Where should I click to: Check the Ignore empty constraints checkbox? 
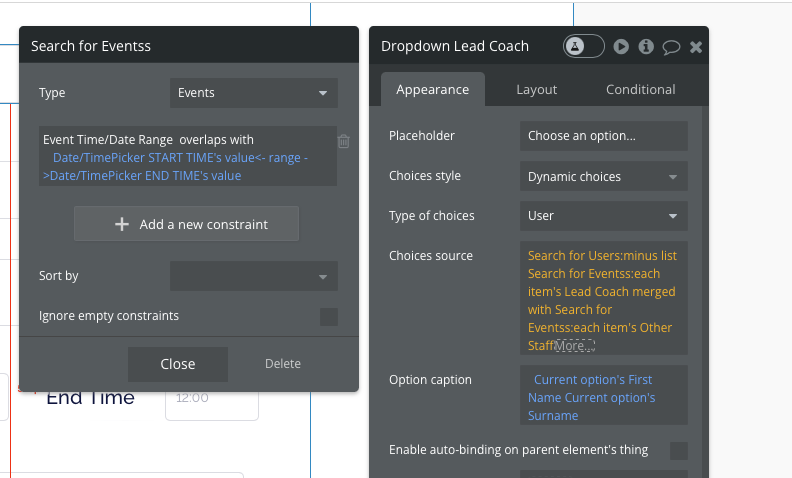pos(328,317)
